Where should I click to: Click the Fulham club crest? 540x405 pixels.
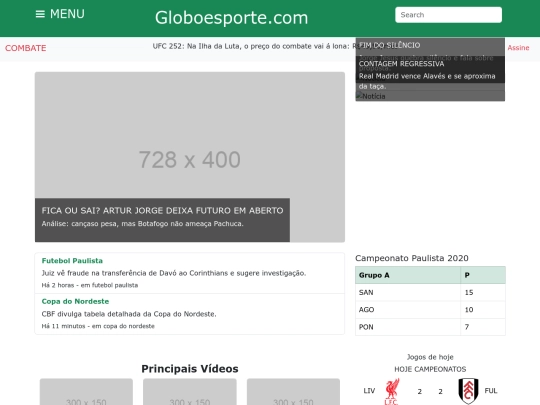pos(468,391)
